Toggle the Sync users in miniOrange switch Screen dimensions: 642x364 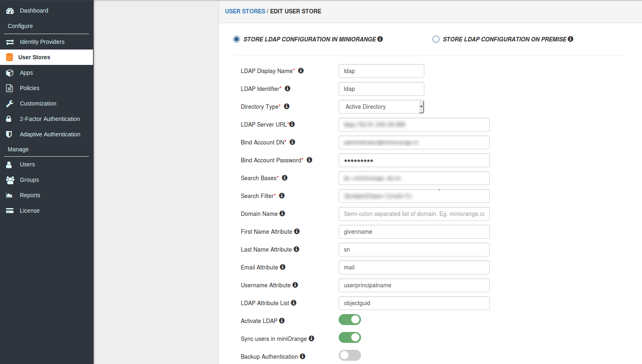coord(350,338)
